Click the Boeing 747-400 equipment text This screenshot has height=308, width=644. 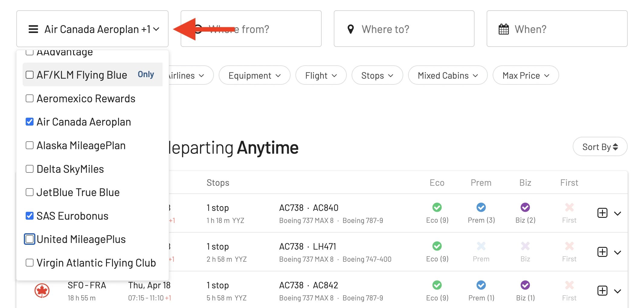367,259
